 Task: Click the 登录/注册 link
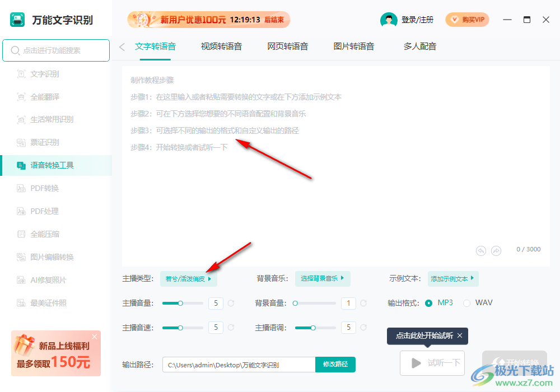pos(417,20)
